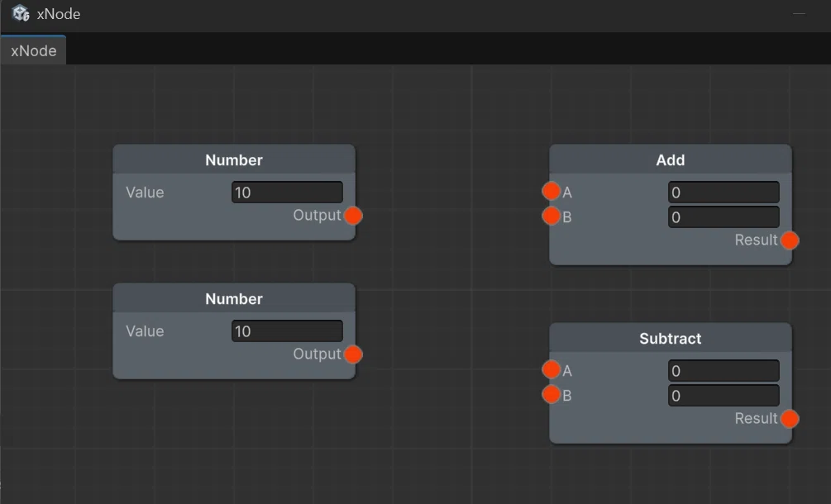Select the upper Number node by its header
Screen dimensions: 831x504
[x=234, y=160]
